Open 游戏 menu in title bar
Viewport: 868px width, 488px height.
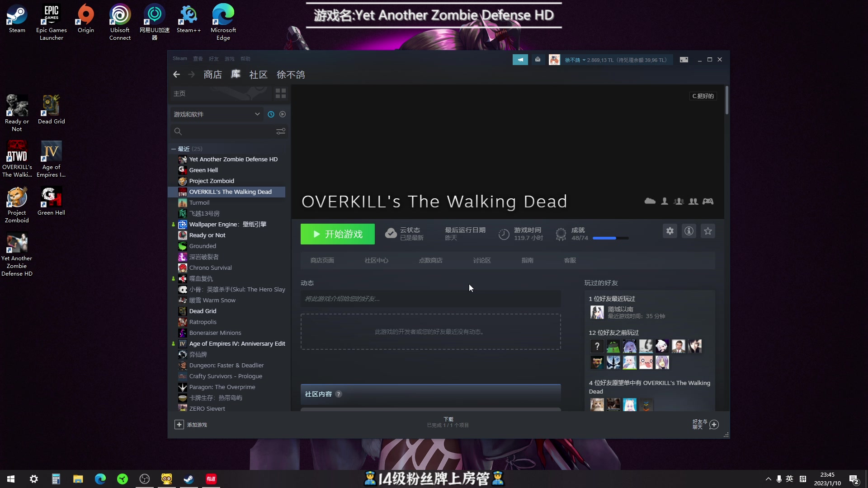[x=230, y=59]
